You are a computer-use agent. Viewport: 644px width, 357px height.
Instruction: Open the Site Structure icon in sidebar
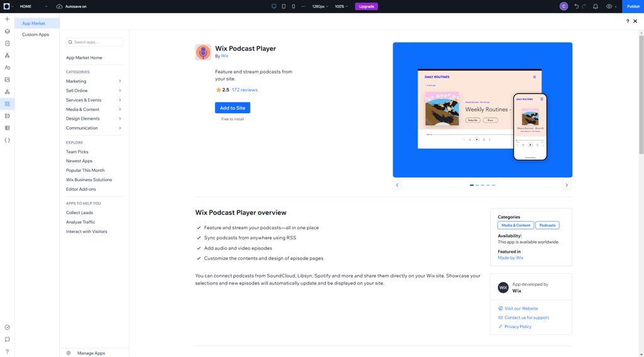click(7, 55)
